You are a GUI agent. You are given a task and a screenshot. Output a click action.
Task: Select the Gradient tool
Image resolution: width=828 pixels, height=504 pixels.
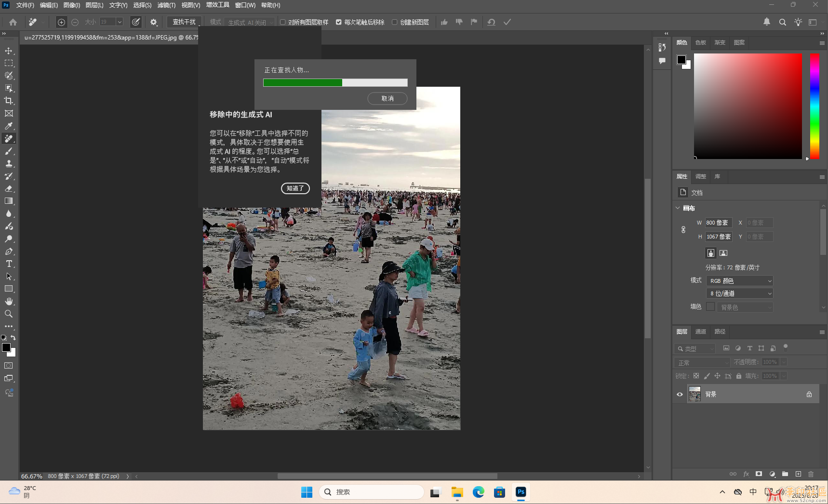(x=9, y=201)
